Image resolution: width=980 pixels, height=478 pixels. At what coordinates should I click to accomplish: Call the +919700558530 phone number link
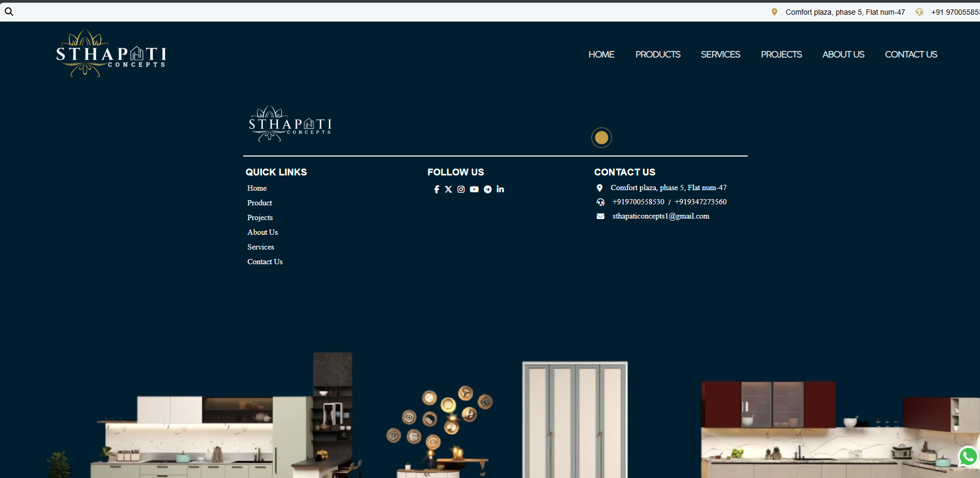click(x=638, y=202)
